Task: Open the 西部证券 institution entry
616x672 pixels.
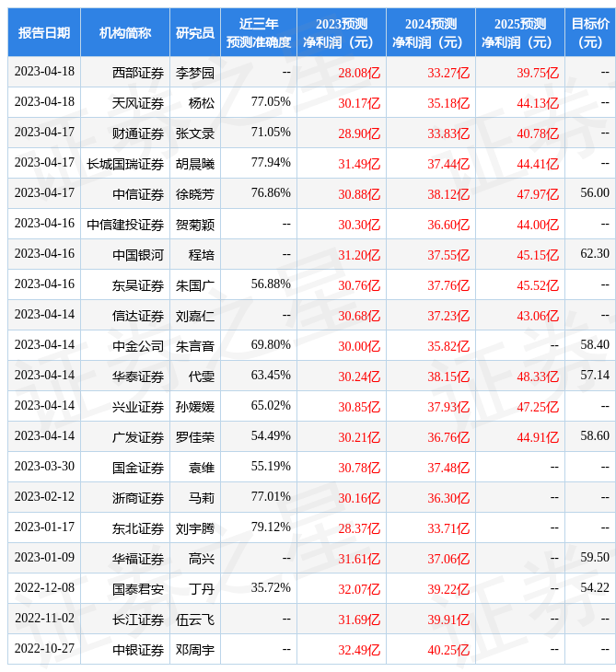Action: click(138, 73)
